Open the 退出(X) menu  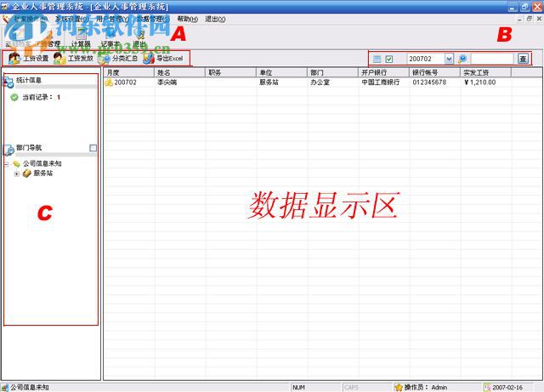click(x=215, y=19)
